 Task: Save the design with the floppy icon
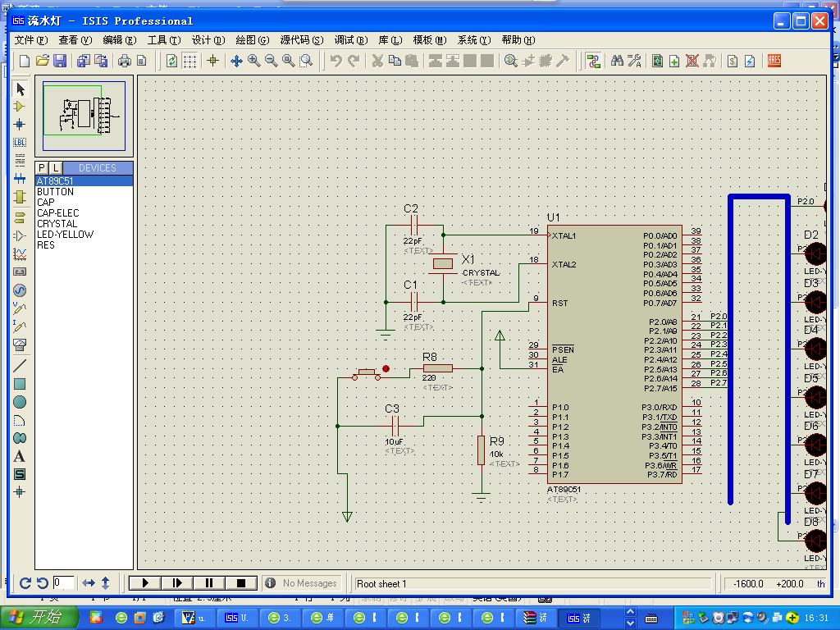point(60,61)
